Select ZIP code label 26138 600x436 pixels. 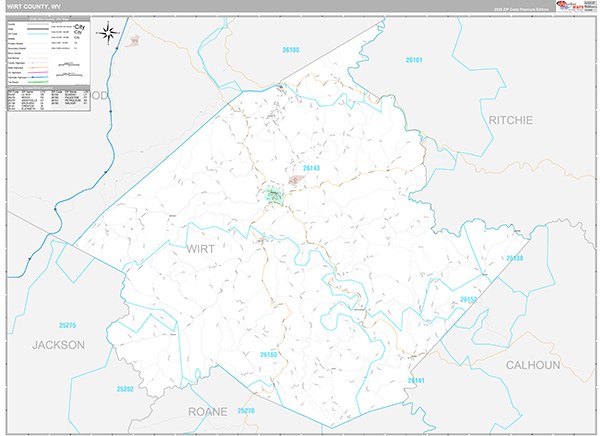[514, 258]
